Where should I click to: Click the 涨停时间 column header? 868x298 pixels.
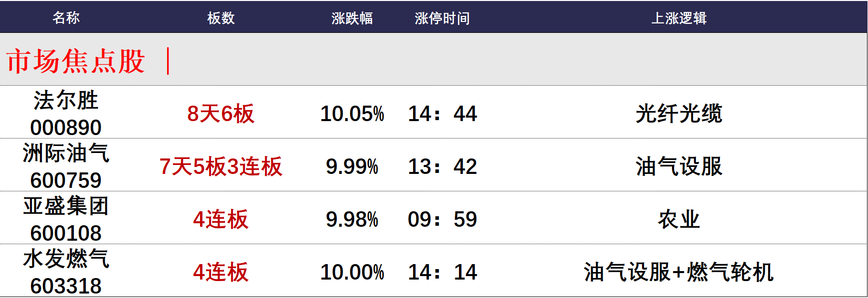(442, 18)
